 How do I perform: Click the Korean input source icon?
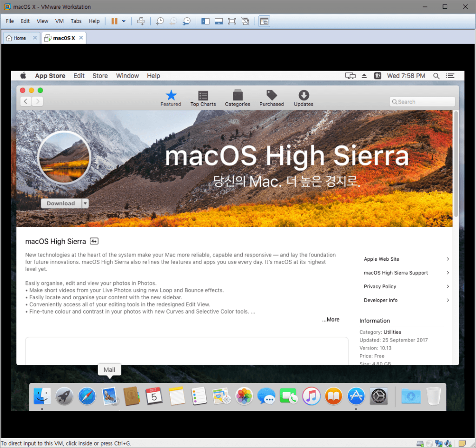pyautogui.click(x=377, y=76)
